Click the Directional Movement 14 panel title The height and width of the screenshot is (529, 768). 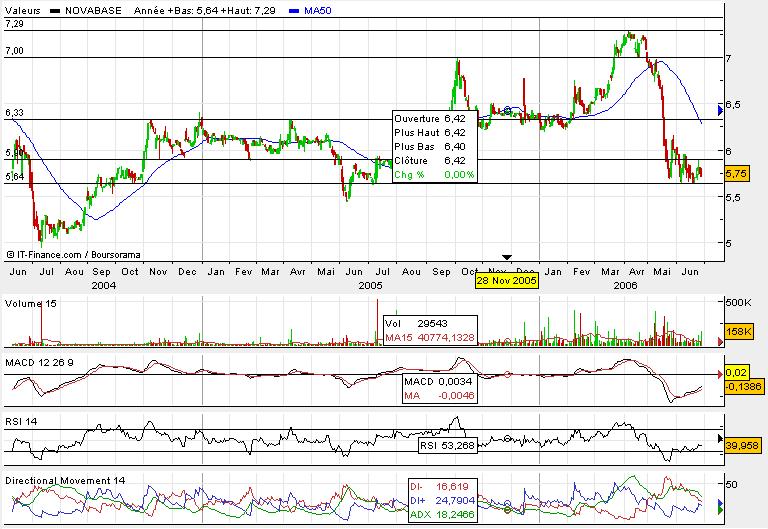(65, 481)
